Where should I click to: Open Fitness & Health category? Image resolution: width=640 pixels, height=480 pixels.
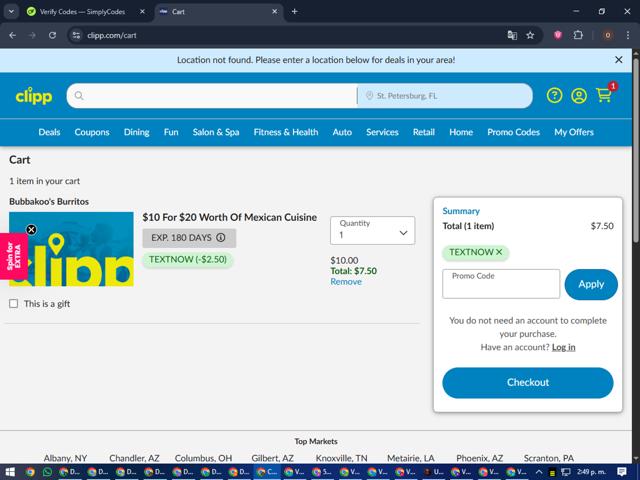286,132
